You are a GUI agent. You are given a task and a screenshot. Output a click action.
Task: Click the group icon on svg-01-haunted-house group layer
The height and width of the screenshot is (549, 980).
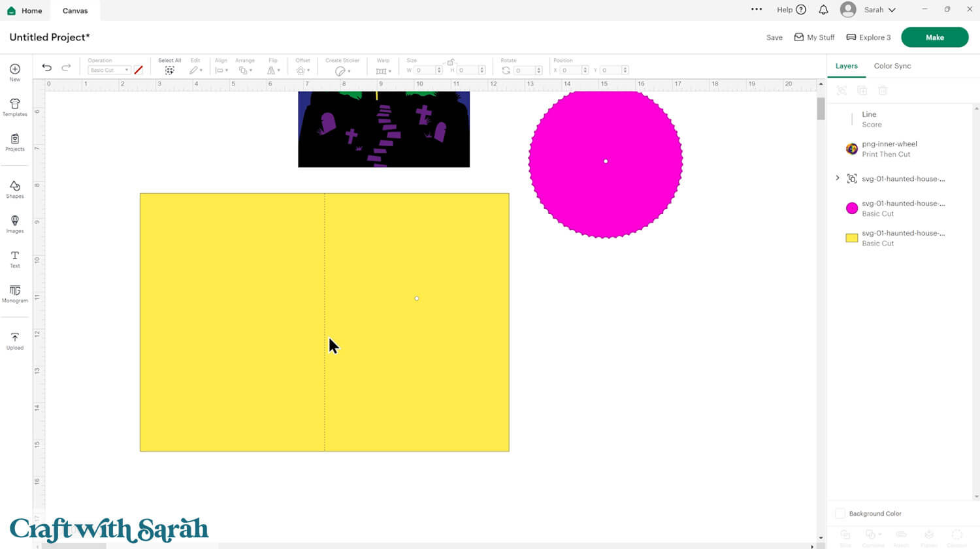click(x=852, y=178)
